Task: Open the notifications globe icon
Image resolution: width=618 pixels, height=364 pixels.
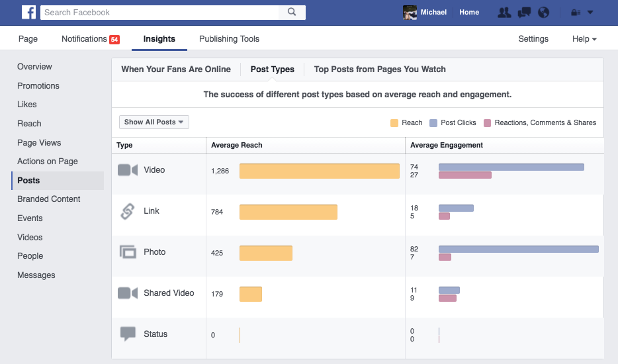Action: pyautogui.click(x=543, y=13)
